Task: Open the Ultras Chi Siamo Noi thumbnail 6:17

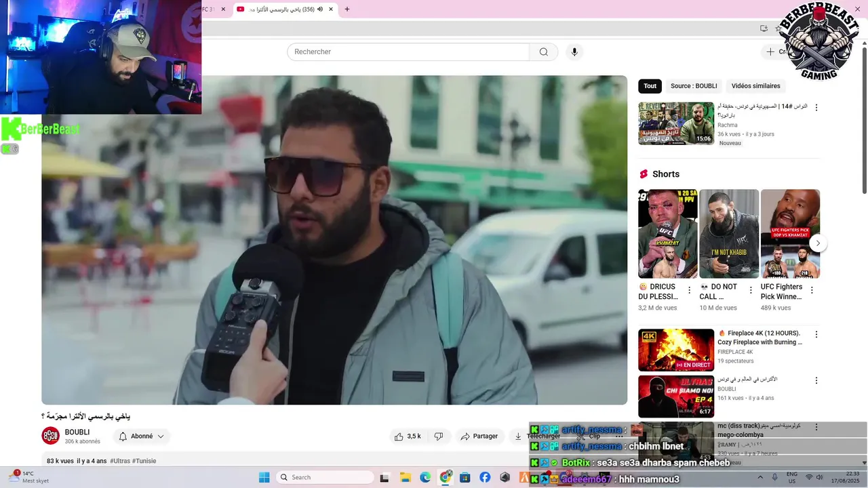Action: [x=676, y=396]
